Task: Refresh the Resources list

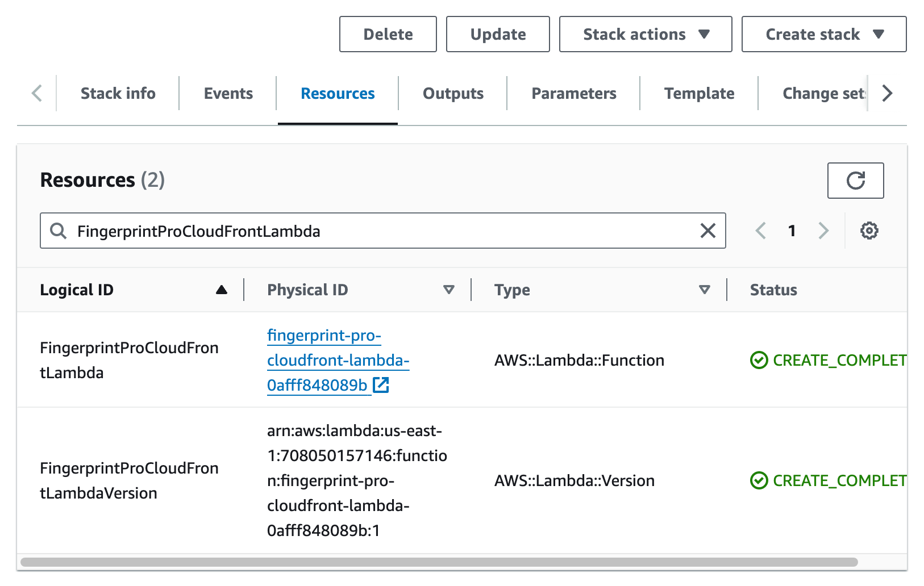Action: [x=855, y=181]
